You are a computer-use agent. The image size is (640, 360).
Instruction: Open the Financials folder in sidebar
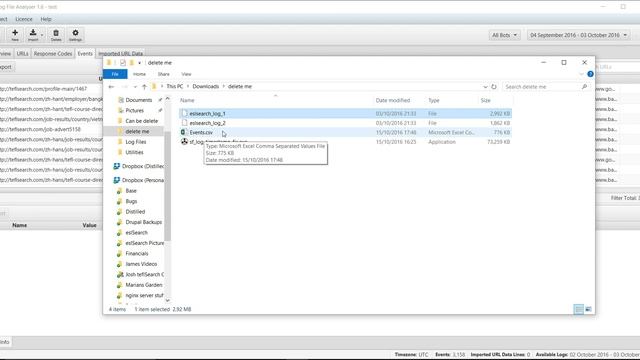click(137, 253)
